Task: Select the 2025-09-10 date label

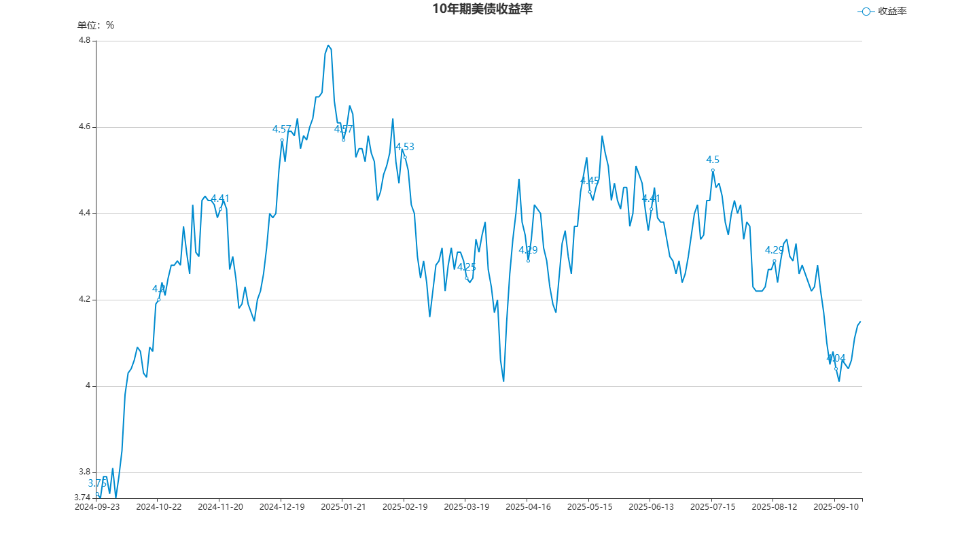Action: pyautogui.click(x=836, y=507)
